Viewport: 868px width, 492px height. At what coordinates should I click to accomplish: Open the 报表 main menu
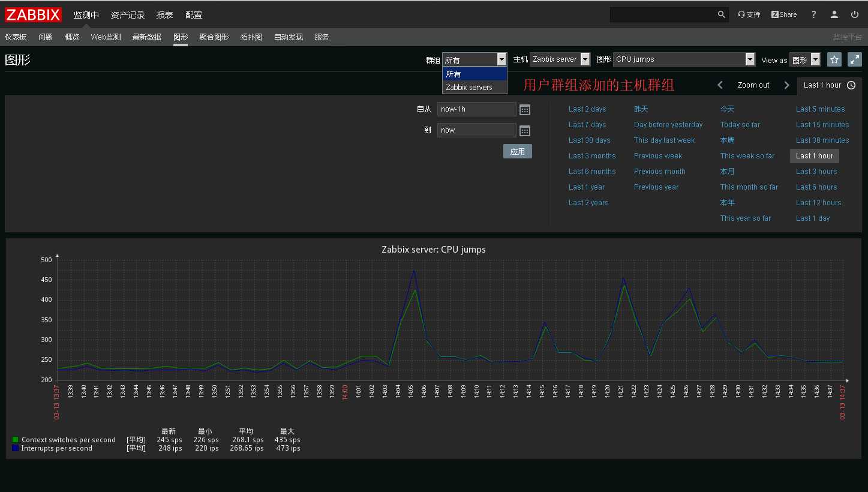coord(165,15)
